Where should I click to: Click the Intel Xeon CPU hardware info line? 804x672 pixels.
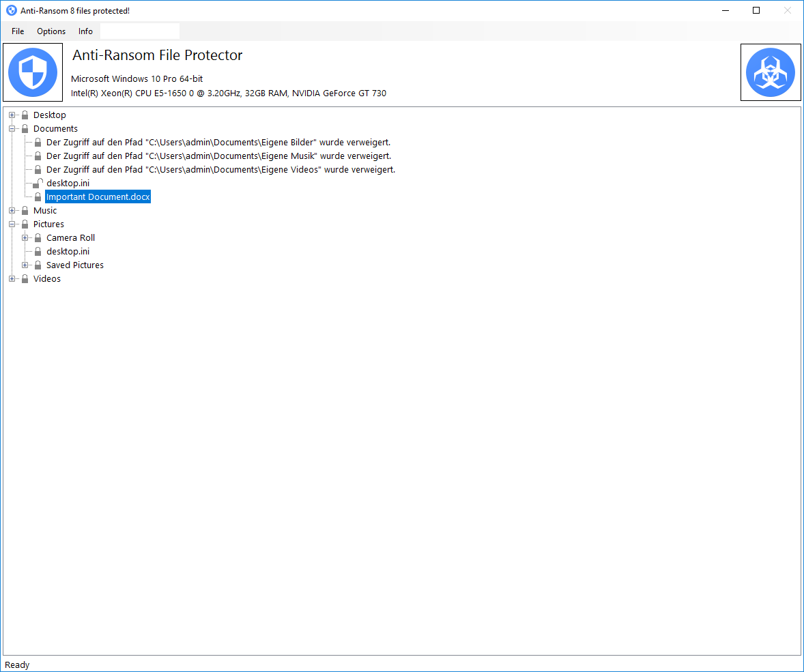point(229,93)
